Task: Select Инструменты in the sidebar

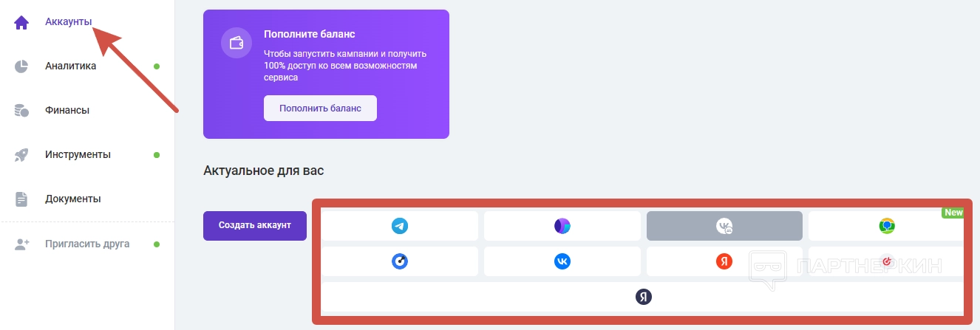Action: [78, 154]
